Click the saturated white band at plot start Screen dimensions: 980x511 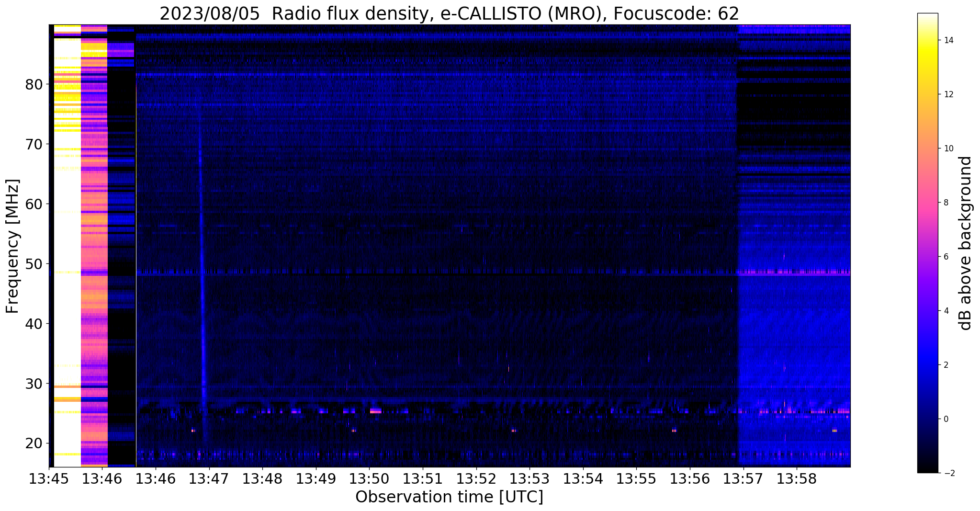(x=67, y=246)
